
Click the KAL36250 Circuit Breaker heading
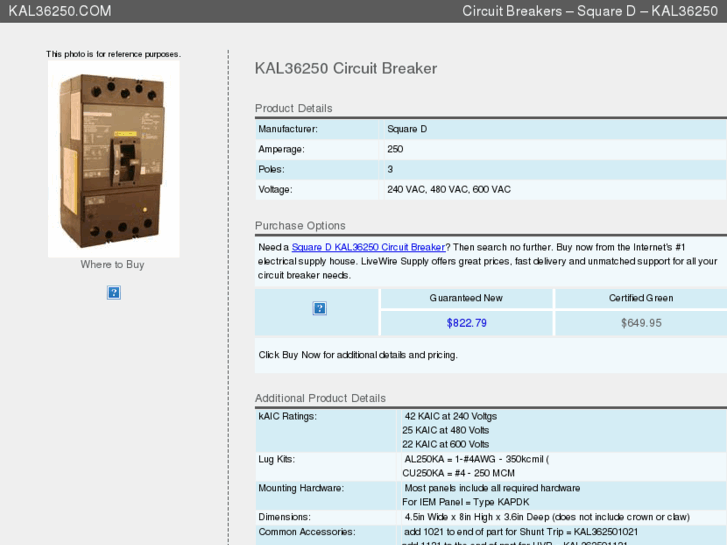click(x=345, y=68)
